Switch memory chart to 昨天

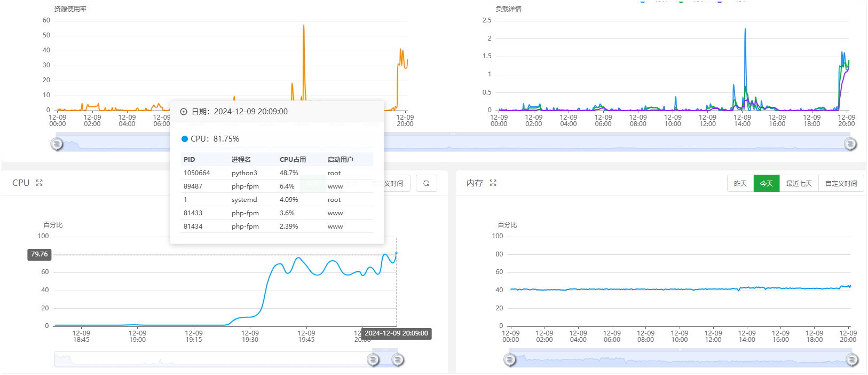click(x=740, y=183)
